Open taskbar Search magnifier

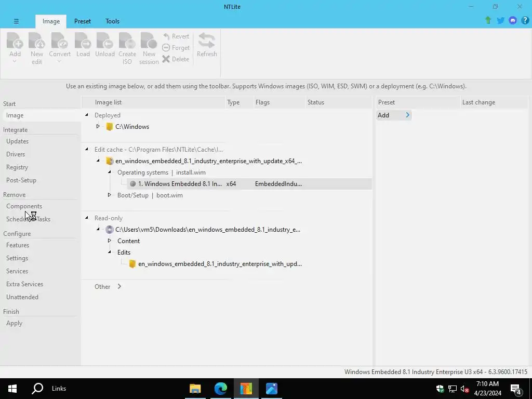(x=37, y=389)
